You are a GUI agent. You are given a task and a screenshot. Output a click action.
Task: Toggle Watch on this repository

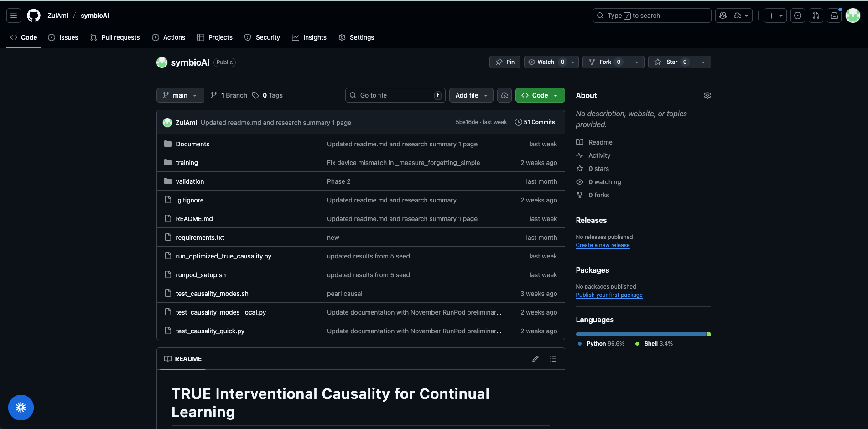pos(546,62)
